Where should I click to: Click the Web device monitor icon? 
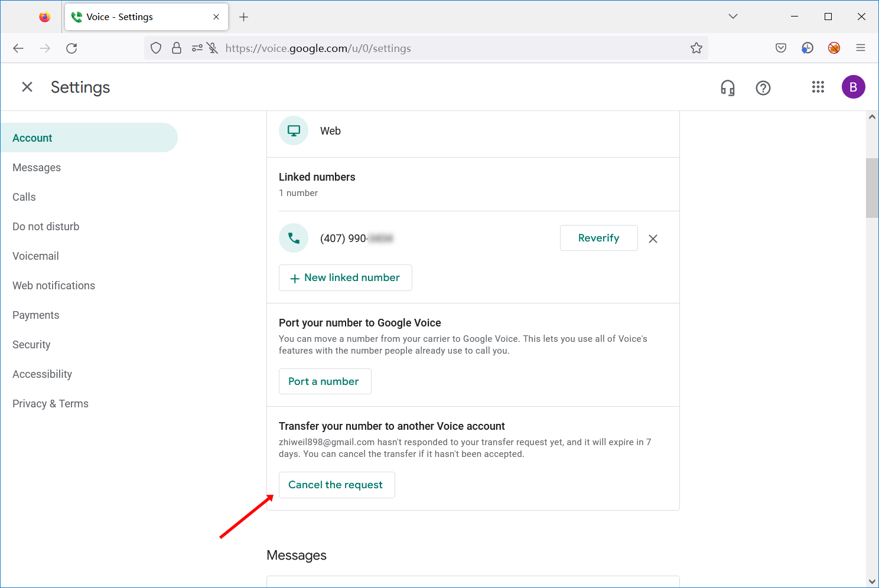[x=294, y=130]
